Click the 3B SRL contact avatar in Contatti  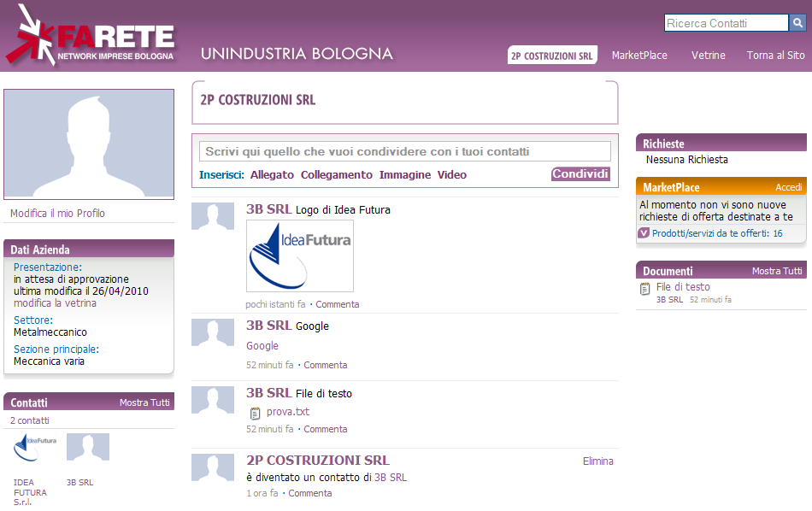[88, 447]
